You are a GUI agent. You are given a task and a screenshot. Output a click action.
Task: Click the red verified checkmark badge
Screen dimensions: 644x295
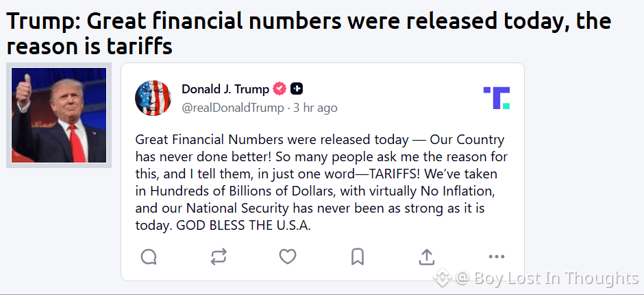(280, 89)
